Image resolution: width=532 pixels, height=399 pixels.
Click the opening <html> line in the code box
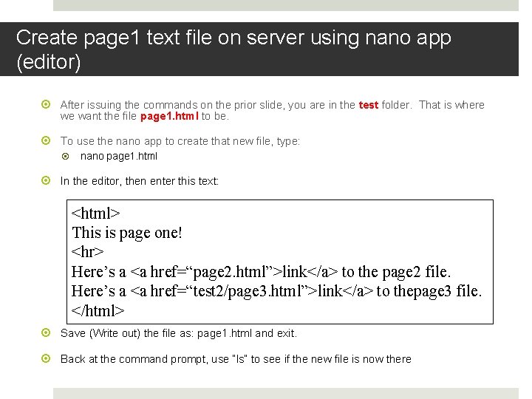pos(95,214)
